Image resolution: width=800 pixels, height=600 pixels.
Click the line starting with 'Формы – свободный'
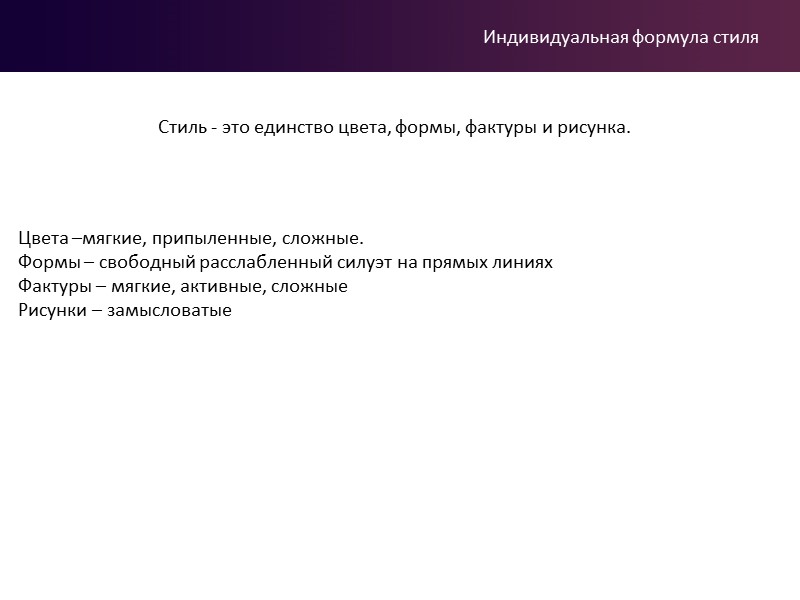[285, 262]
